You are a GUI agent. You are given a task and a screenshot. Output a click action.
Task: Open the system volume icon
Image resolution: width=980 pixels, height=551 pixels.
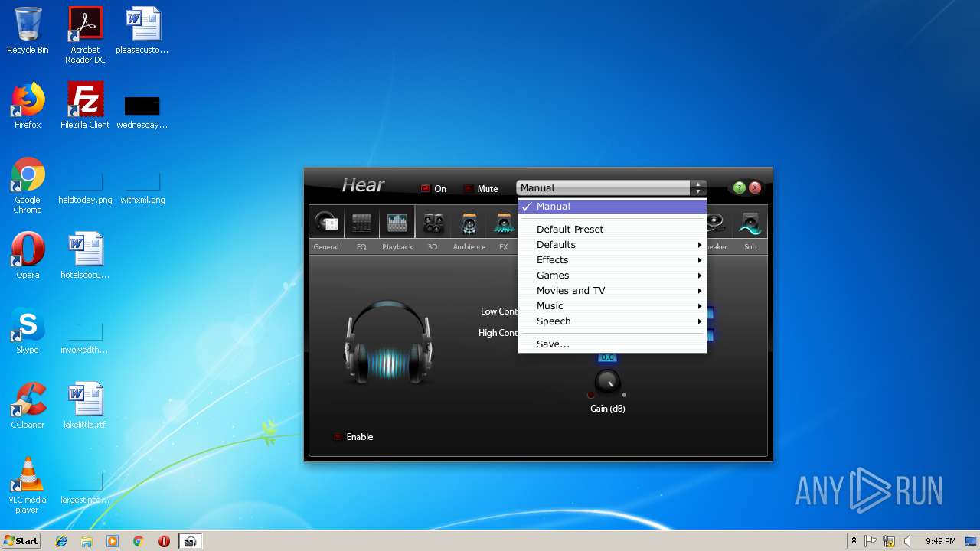[x=907, y=541]
